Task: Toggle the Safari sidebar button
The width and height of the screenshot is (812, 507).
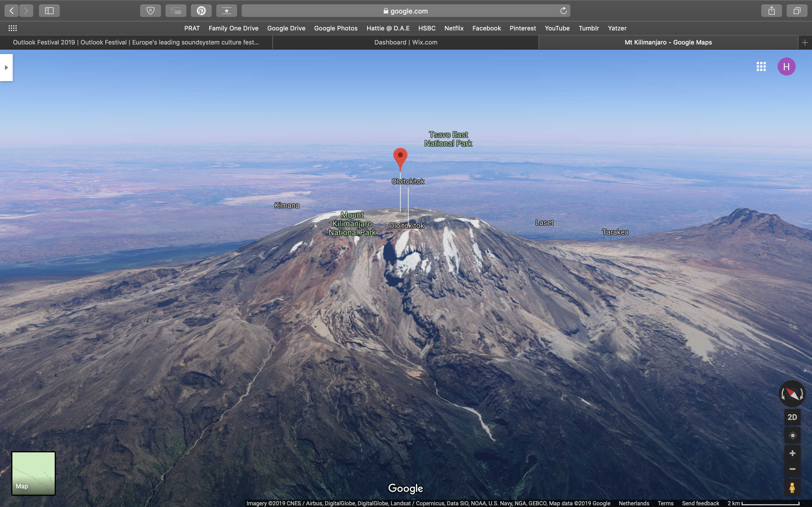Action: tap(49, 11)
